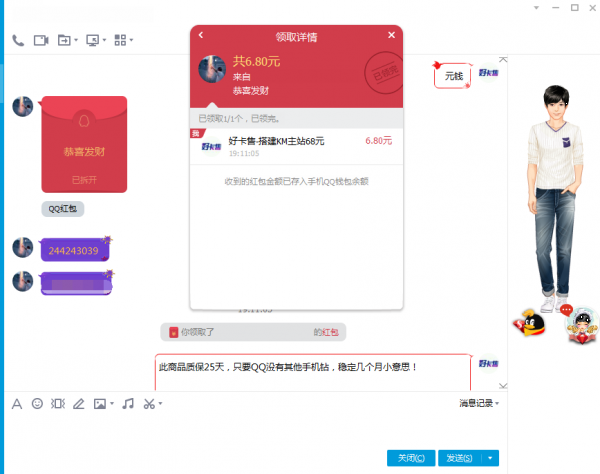Select the 244243039 message bubble
Image resolution: width=600 pixels, height=474 pixels.
[75, 250]
